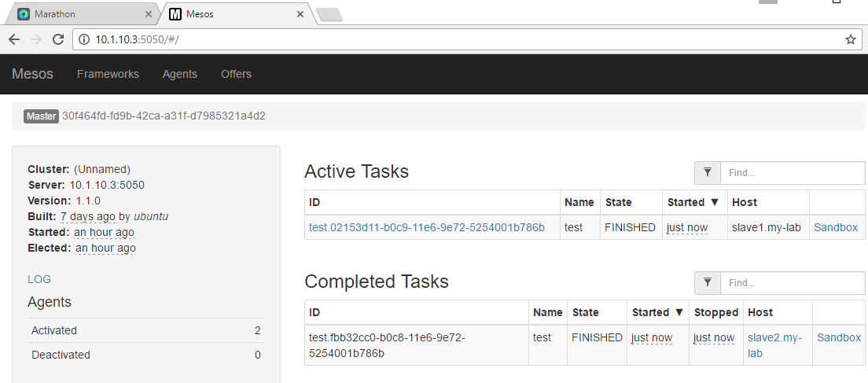Click the Activated agents row

[146, 330]
